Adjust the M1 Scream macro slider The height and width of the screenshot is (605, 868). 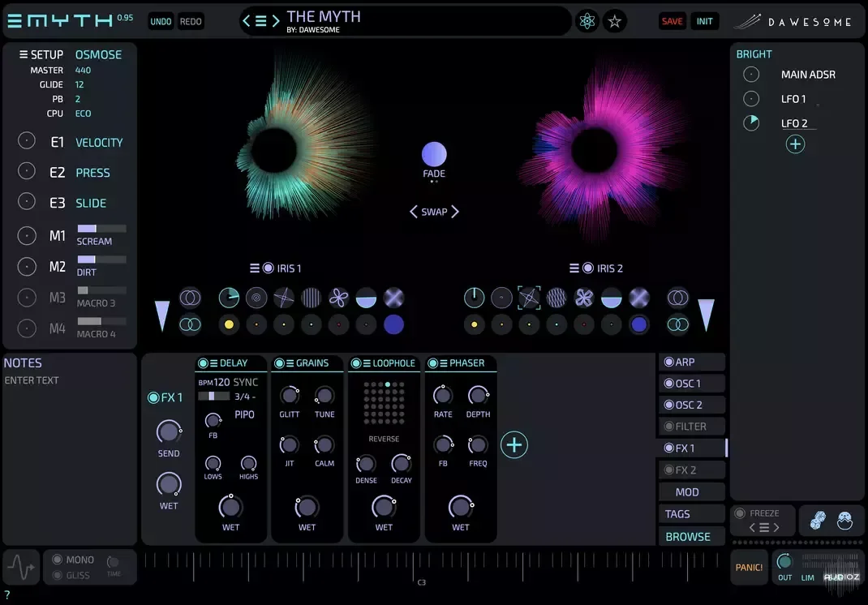pos(102,229)
